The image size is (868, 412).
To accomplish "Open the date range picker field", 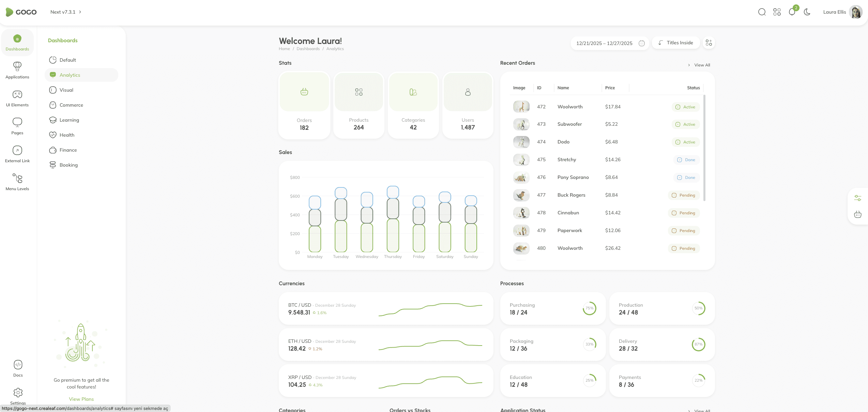I will click(604, 43).
